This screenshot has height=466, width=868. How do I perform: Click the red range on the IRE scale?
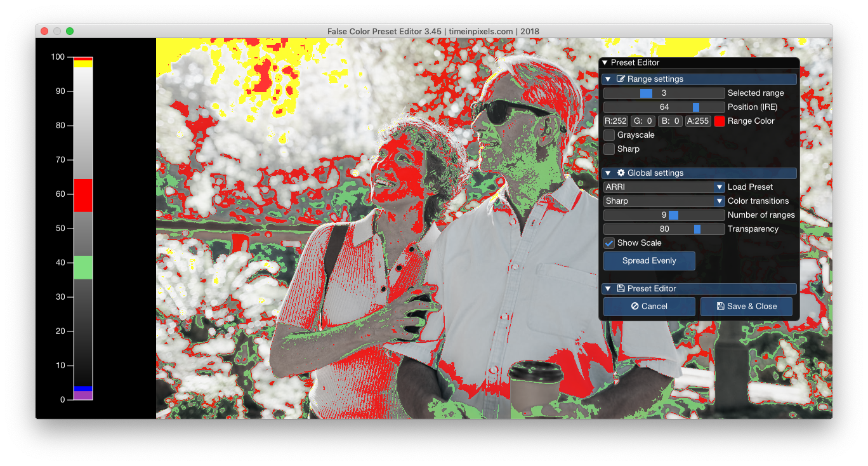point(83,196)
